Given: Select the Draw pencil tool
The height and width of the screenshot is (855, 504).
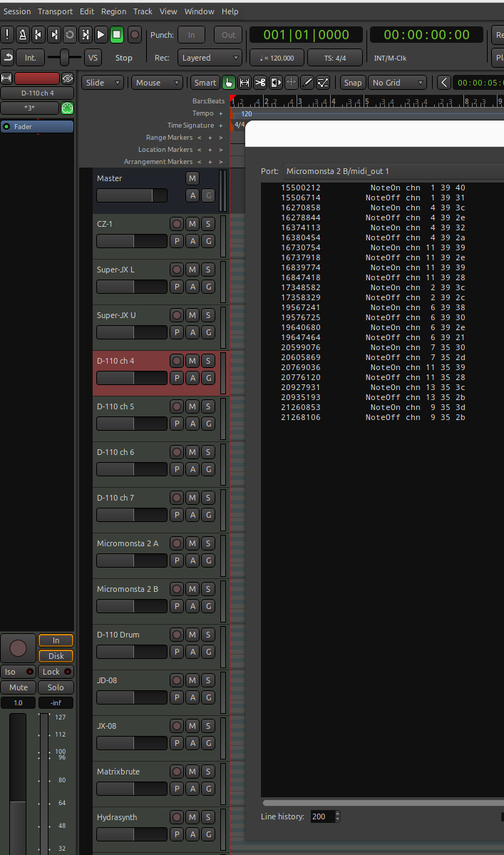Looking at the screenshot, I should point(307,83).
